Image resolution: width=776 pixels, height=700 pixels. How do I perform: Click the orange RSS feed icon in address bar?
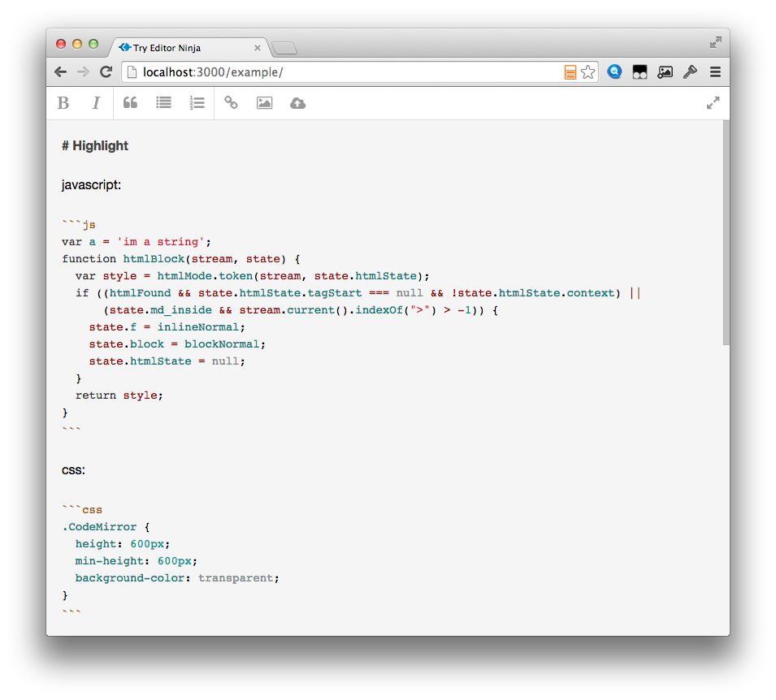570,72
